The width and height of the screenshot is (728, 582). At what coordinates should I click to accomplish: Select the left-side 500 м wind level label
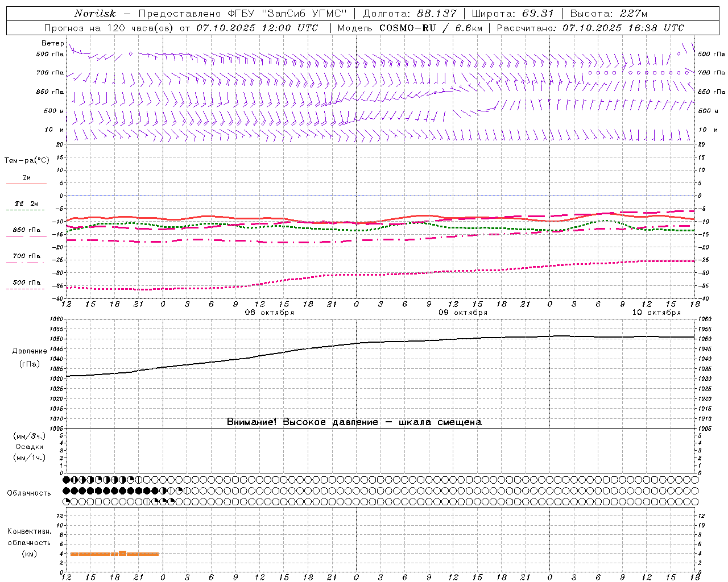click(54, 111)
